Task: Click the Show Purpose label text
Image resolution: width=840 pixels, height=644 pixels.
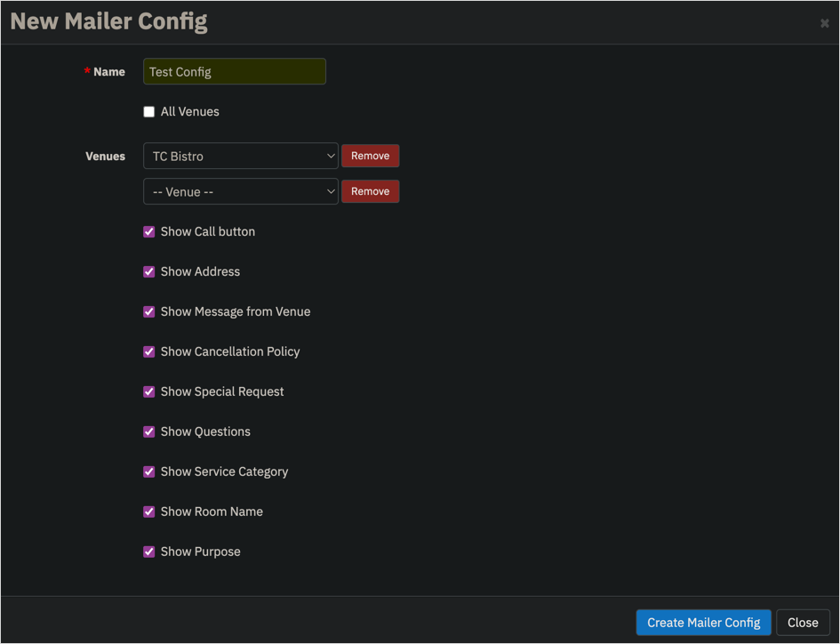Action: [x=200, y=551]
